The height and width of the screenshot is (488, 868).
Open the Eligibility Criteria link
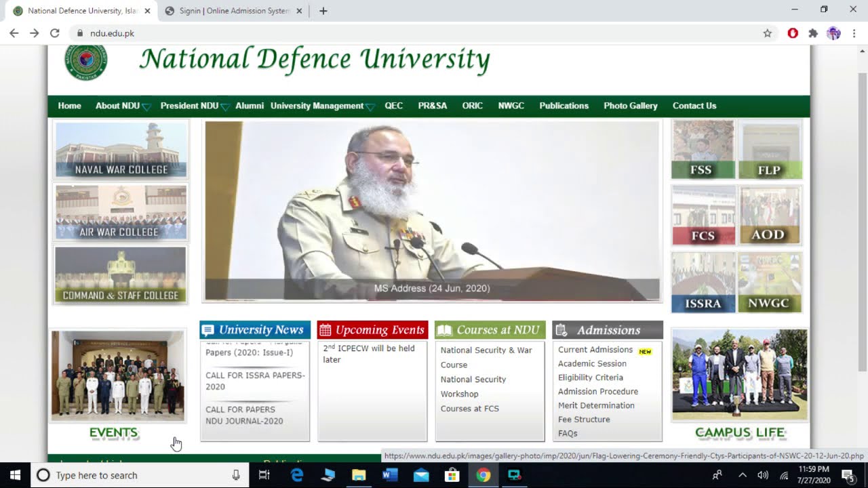click(x=591, y=378)
